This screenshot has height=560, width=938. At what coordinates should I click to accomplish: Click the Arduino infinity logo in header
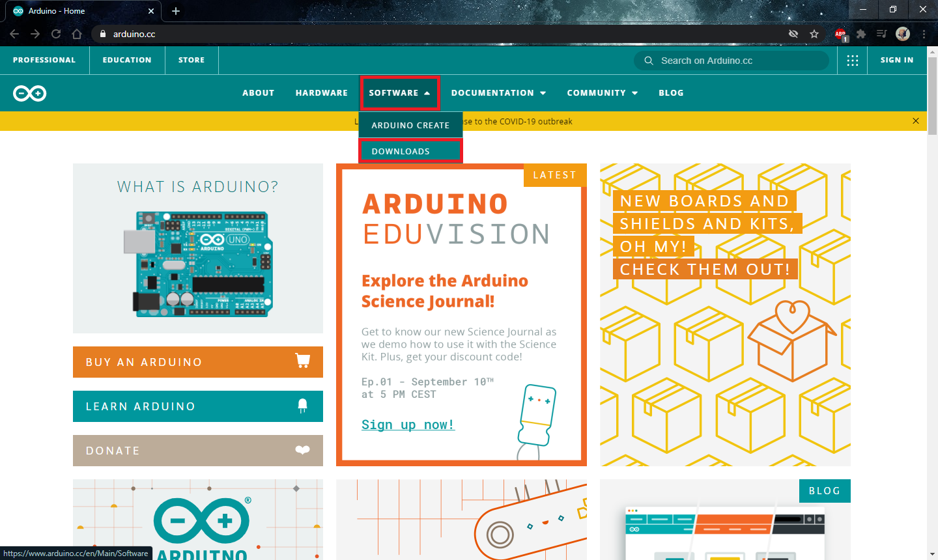(30, 93)
